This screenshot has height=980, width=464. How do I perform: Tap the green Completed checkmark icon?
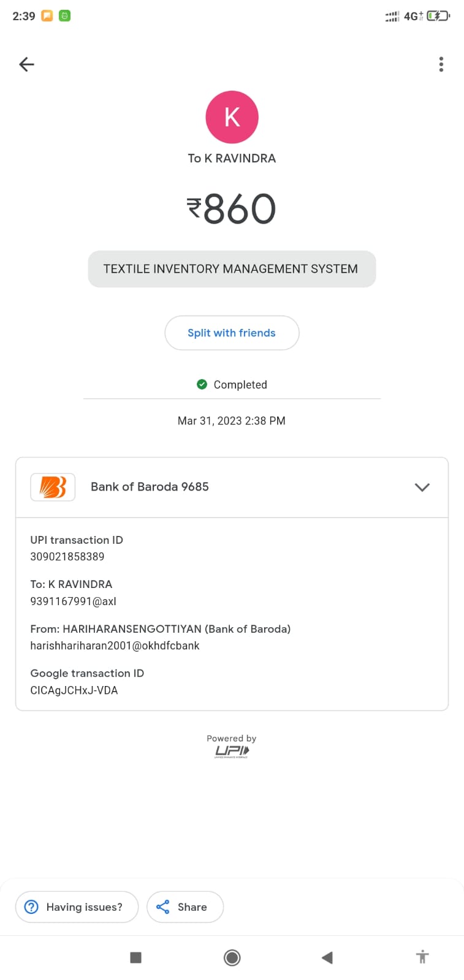pyautogui.click(x=202, y=385)
